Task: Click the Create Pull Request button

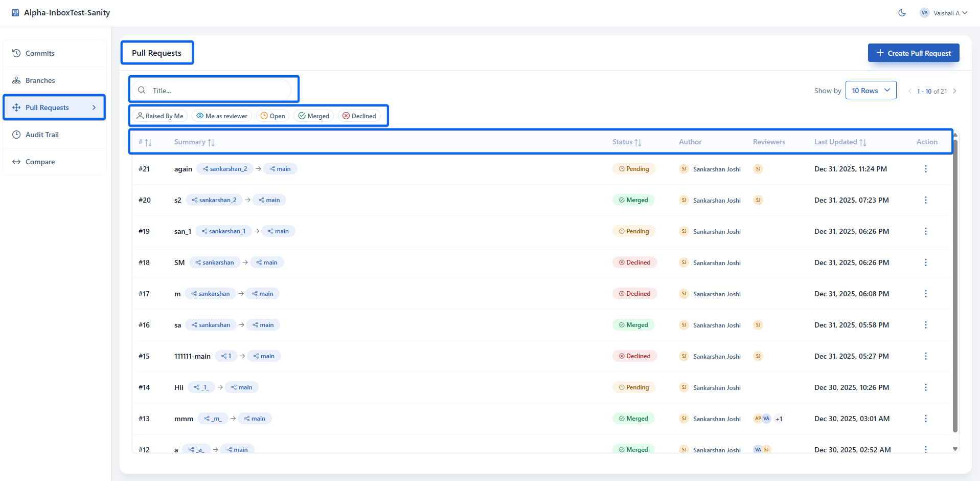Action: (914, 53)
